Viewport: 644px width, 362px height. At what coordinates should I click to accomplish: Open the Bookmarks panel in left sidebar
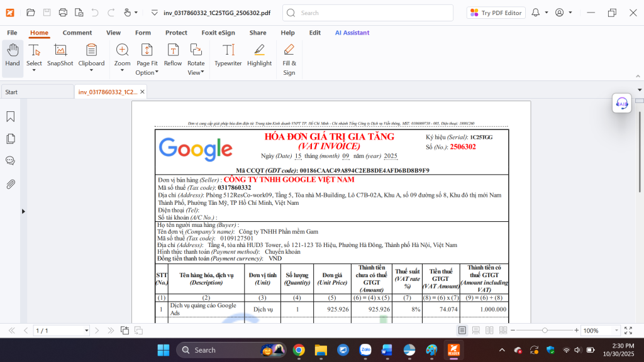pyautogui.click(x=11, y=117)
